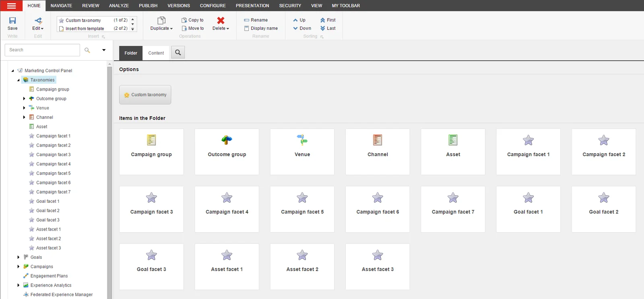Screen dimensions: 644x299
Task: Open search options dropdown arrow
Action: tap(104, 50)
